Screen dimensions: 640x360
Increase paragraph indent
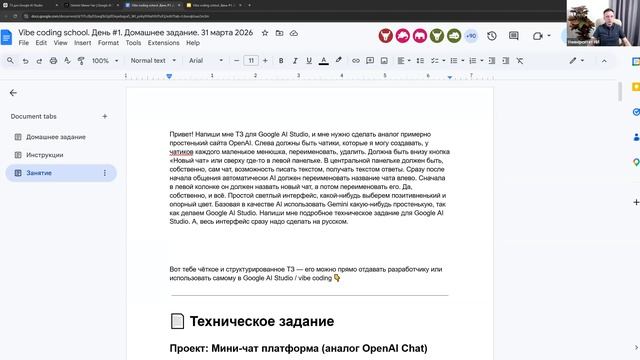click(506, 60)
